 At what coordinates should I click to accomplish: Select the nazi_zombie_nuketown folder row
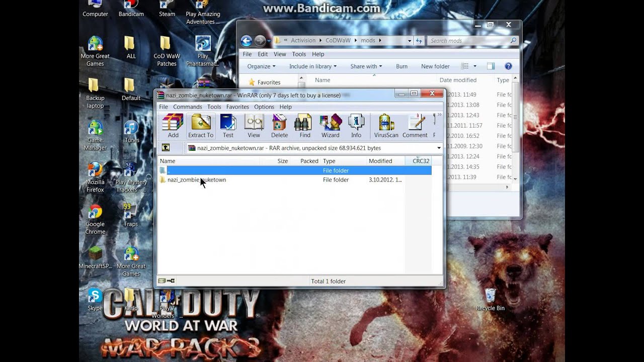tap(295, 179)
